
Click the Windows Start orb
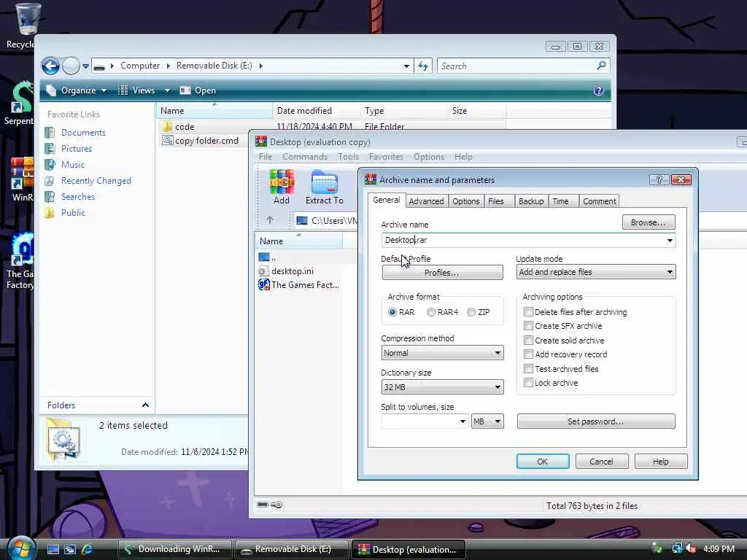(20, 548)
